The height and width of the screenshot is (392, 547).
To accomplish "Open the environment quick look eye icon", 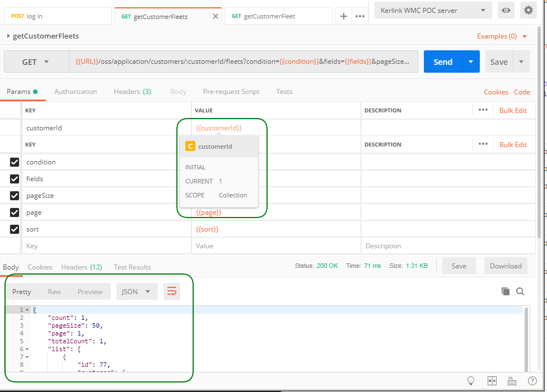I will pos(506,10).
